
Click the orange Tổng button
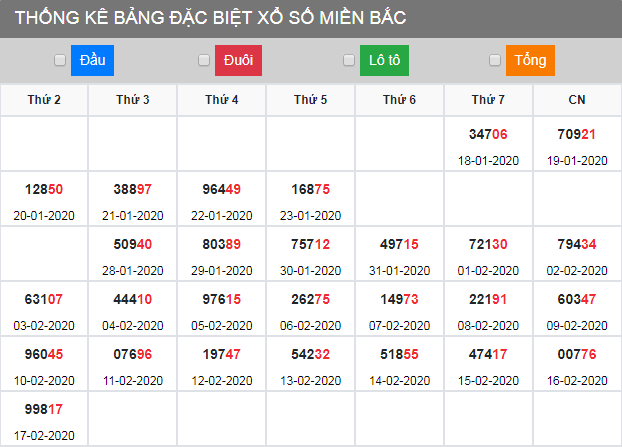coord(530,61)
